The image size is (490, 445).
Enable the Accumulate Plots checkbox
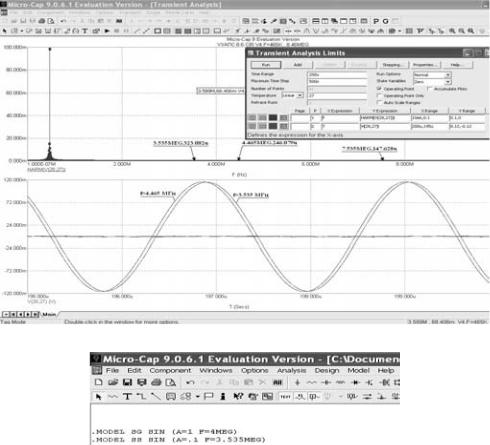429,89
